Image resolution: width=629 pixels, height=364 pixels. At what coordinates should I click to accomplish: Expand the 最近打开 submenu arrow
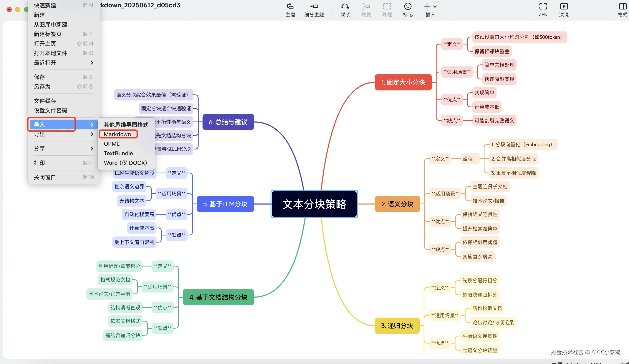coord(92,62)
